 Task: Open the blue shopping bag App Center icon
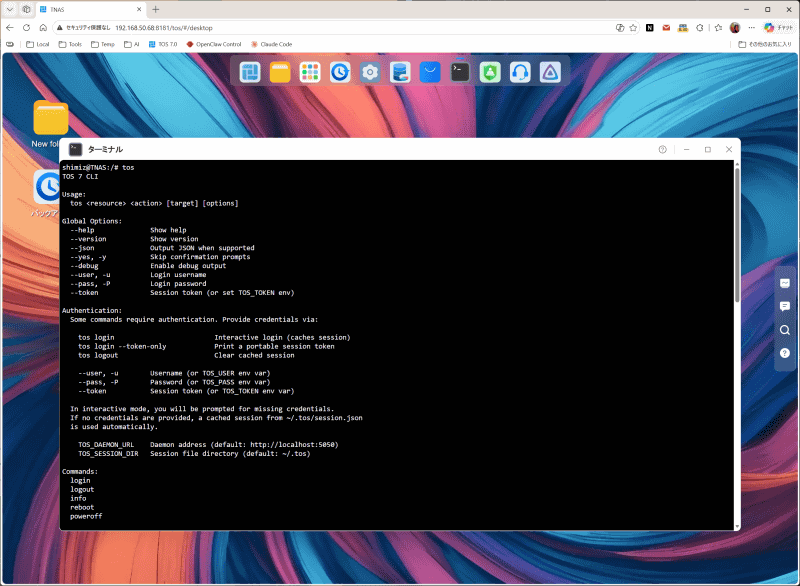(430, 72)
